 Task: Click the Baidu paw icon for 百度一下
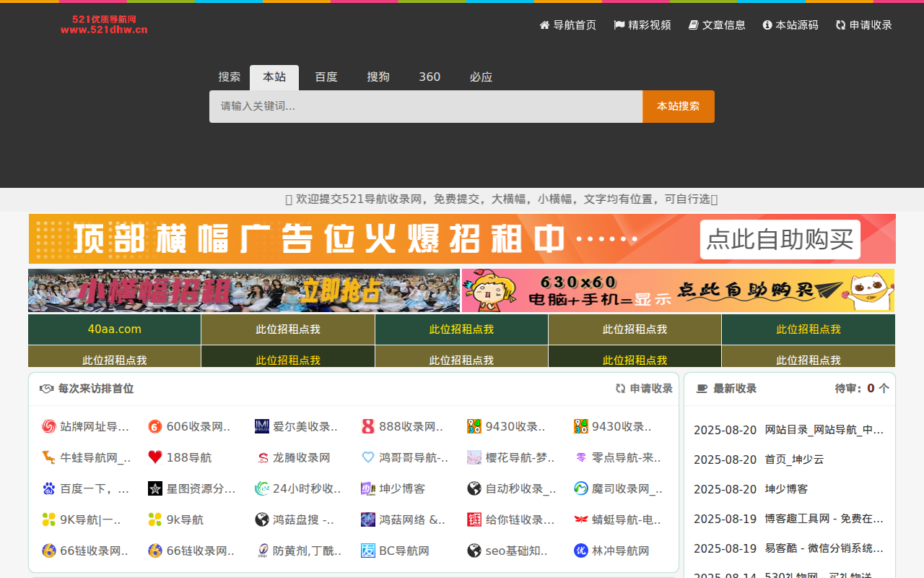pyautogui.click(x=49, y=489)
